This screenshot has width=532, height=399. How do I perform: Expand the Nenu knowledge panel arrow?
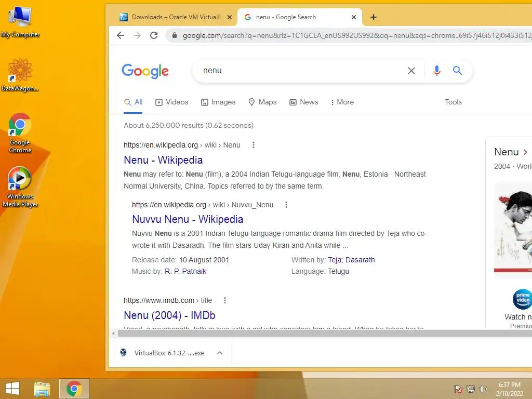[526, 152]
